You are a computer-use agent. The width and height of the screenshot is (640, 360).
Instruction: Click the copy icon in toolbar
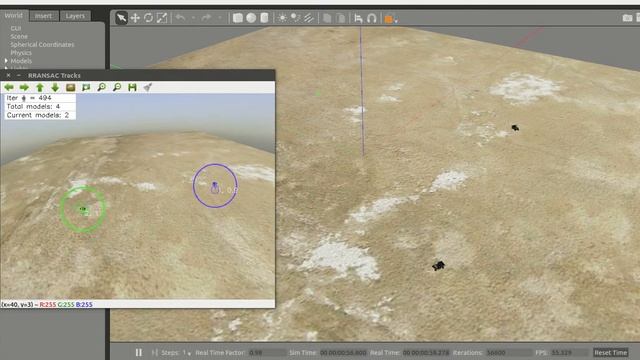coord(327,18)
